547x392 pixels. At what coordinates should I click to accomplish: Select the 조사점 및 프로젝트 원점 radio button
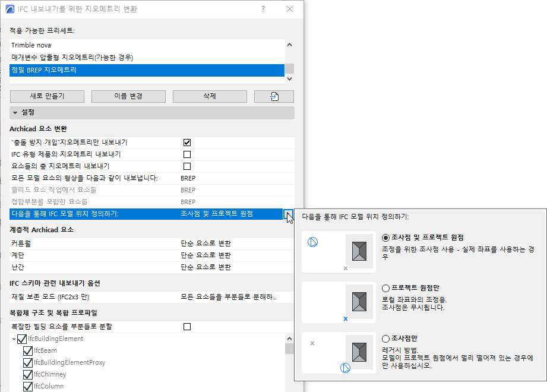(x=385, y=238)
